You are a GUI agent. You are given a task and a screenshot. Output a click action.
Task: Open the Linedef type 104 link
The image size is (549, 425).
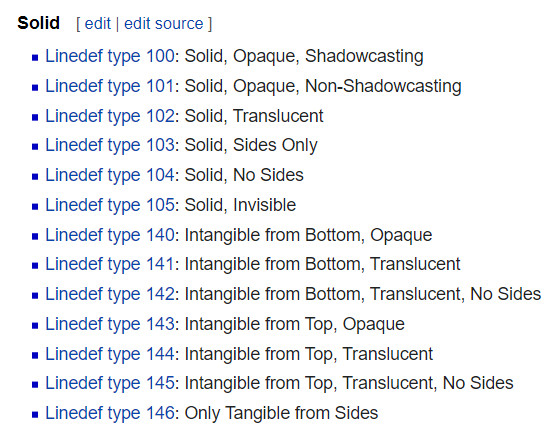[x=110, y=175]
